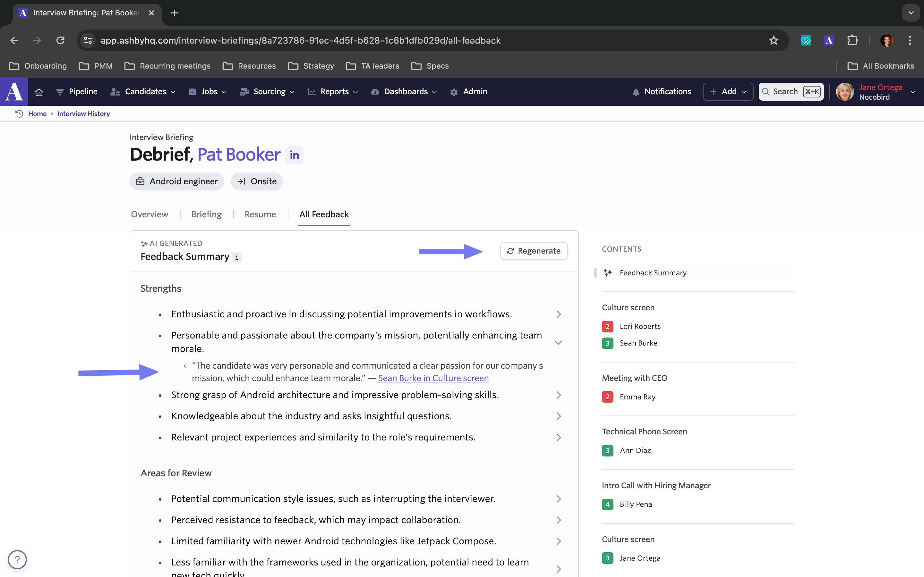
Task: Click the LinkedIn icon beside Pat Booker
Action: (x=294, y=155)
